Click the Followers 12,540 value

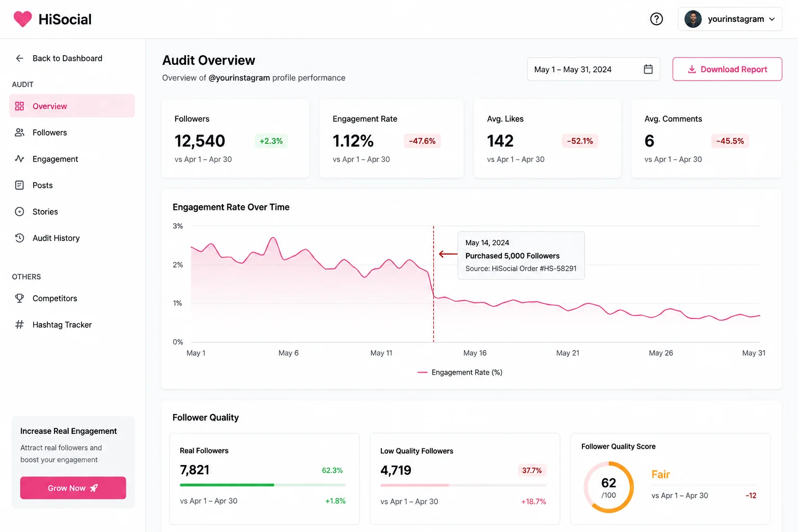click(x=200, y=141)
